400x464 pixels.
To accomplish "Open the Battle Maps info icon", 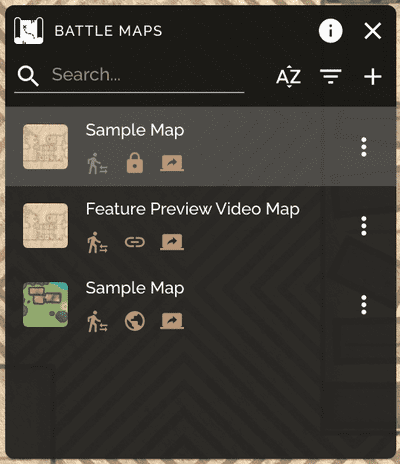I will point(330,31).
